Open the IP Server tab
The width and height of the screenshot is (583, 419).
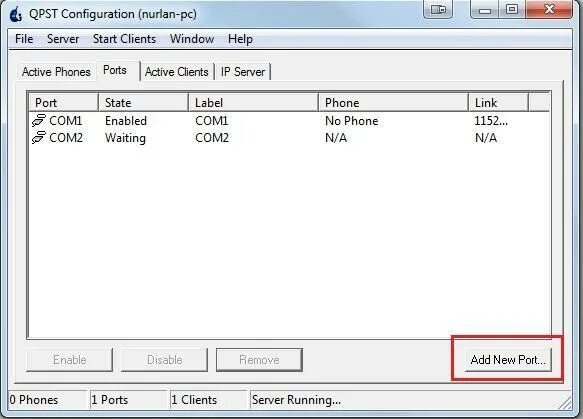(x=243, y=72)
